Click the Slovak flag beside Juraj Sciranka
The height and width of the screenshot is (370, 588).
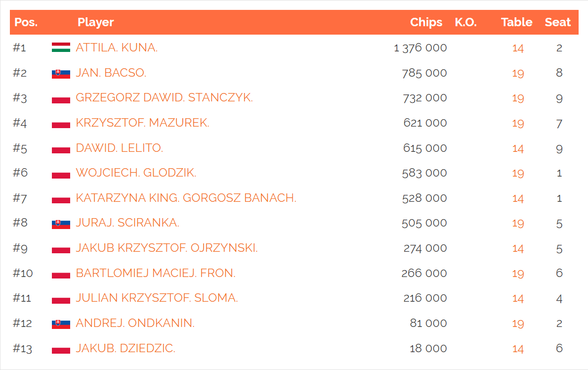61,224
